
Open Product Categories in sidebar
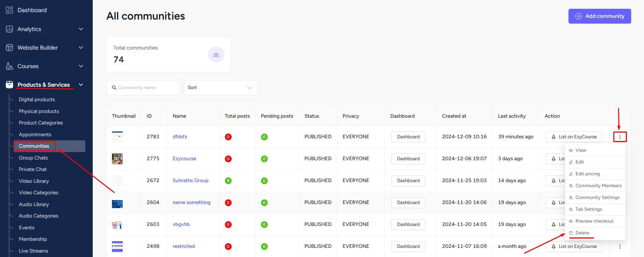pos(41,123)
